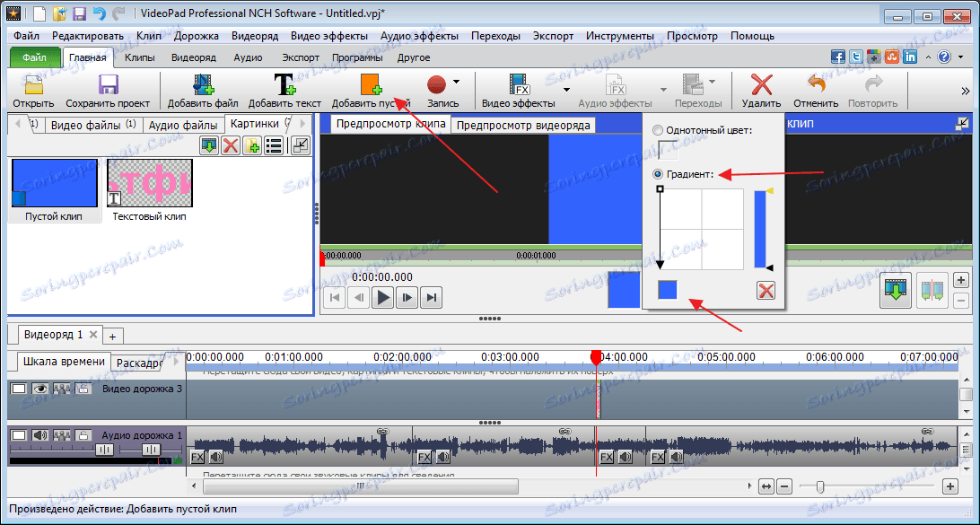Close the gradient popup with red X

tap(766, 290)
